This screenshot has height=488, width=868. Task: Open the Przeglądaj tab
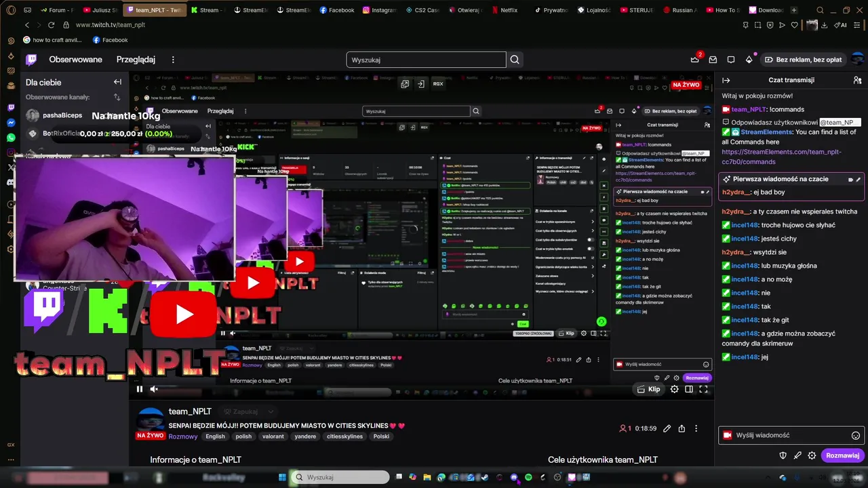(x=136, y=60)
